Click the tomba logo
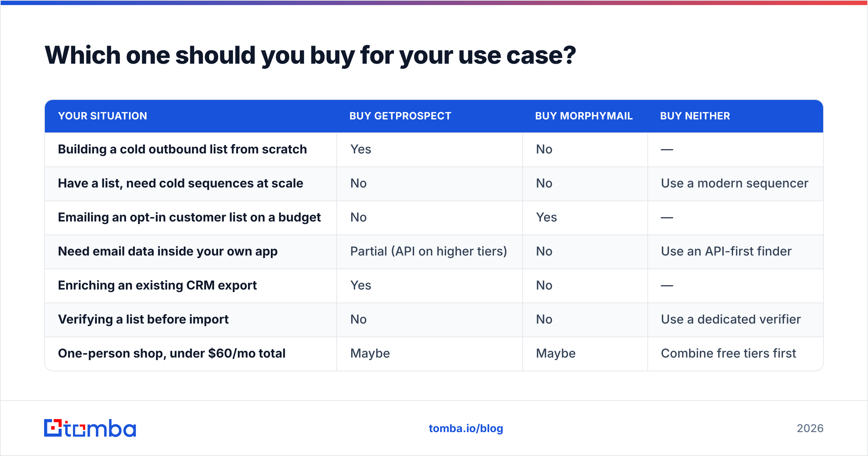Image resolution: width=868 pixels, height=456 pixels. tap(90, 428)
